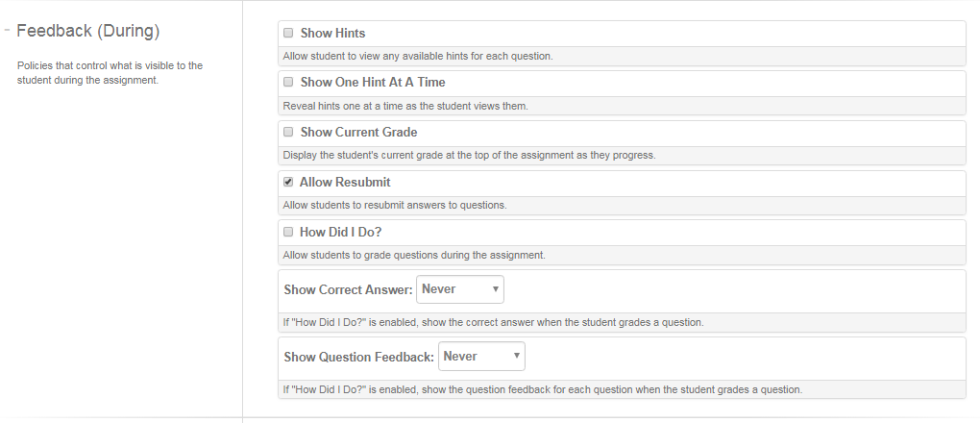Check the Show Current Grade box
Image resolution: width=980 pixels, height=423 pixels.
(x=288, y=133)
